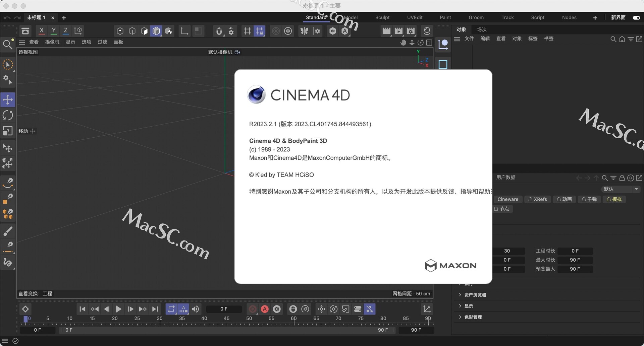Click the preview range bar below ruler
Screen dimensions: 644x346
pos(227,330)
